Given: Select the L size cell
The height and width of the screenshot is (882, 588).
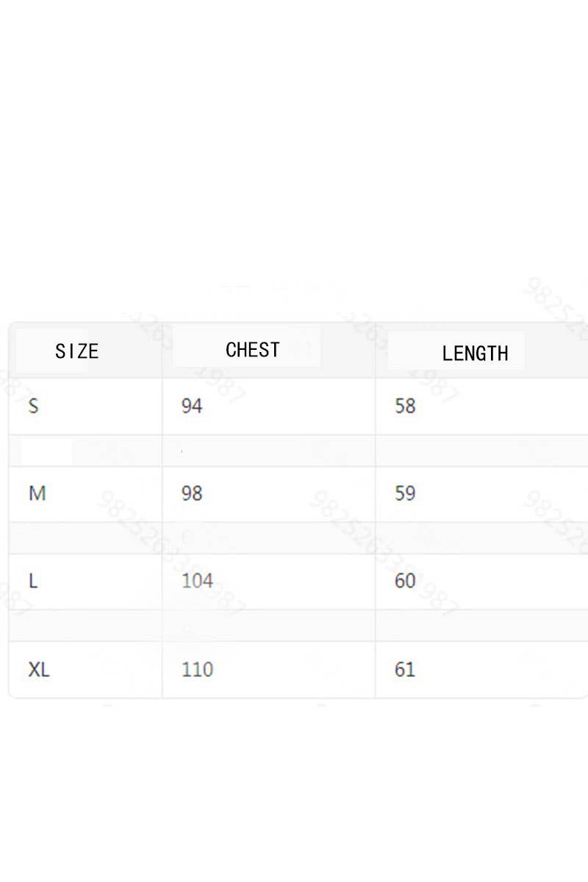Looking at the screenshot, I should point(33,581).
